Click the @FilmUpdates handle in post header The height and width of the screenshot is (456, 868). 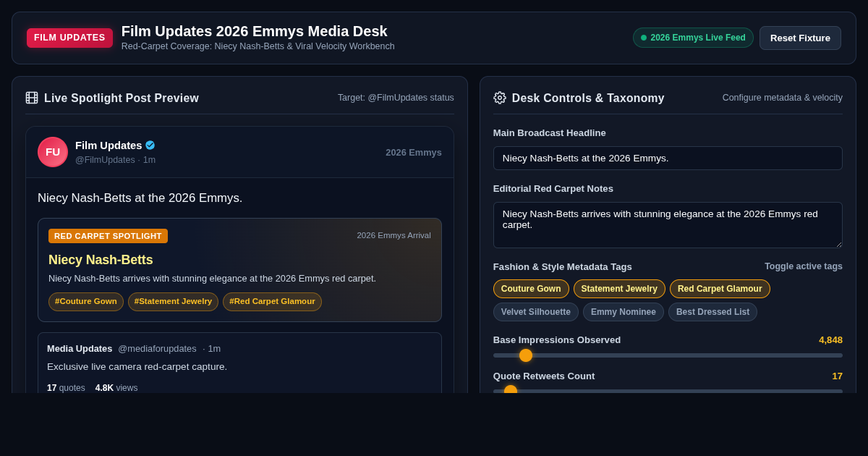[x=105, y=160]
